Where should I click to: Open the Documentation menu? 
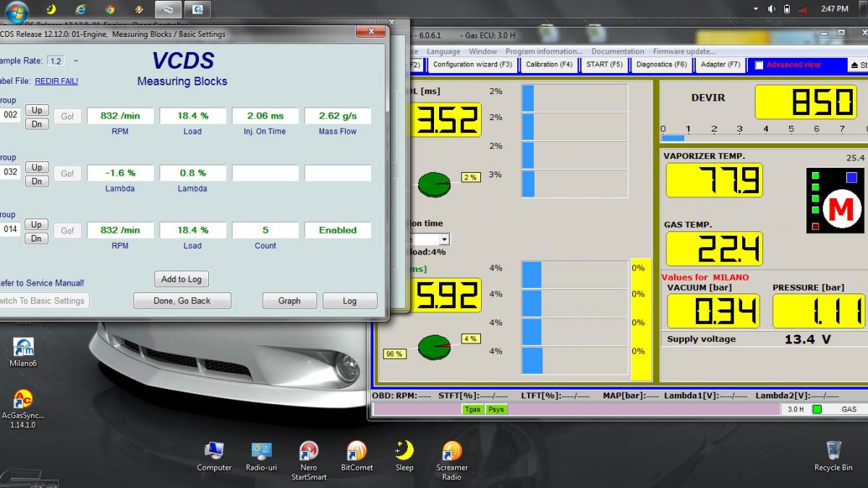coord(618,51)
